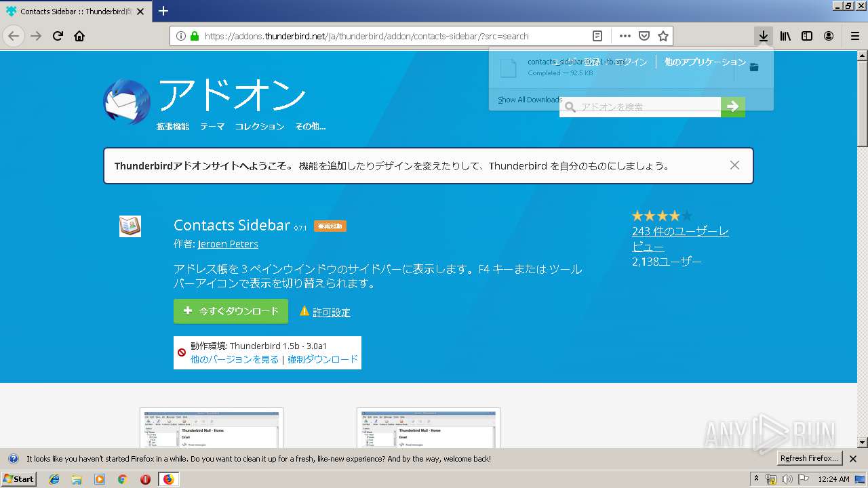Open the media player taskbar icon
This screenshot has width=868, height=488.
coord(100,479)
